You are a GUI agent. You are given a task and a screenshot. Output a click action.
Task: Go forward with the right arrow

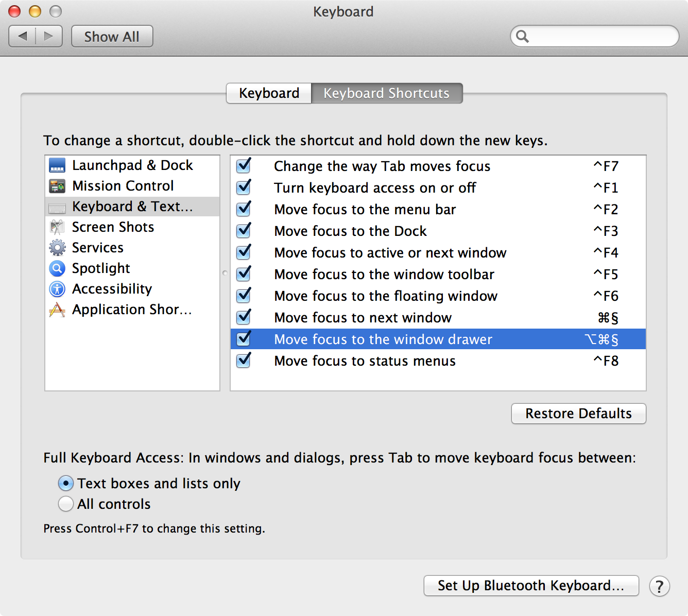pyautogui.click(x=49, y=36)
